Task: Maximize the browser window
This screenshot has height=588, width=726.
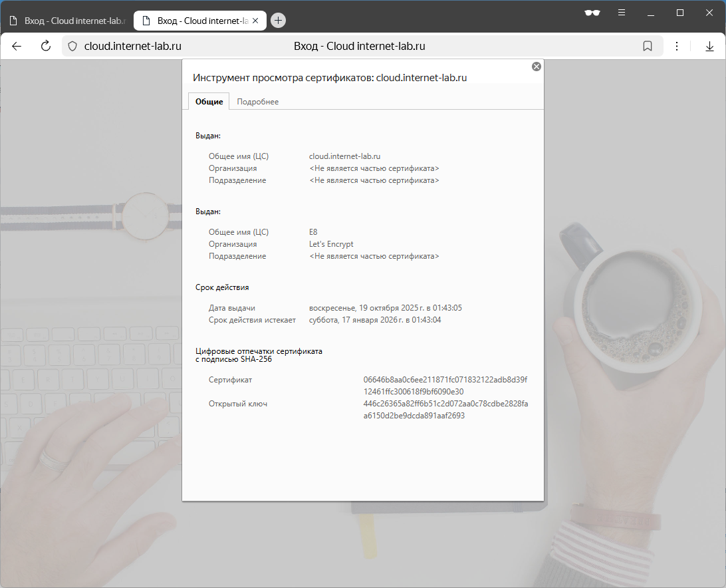Action: pyautogui.click(x=680, y=13)
